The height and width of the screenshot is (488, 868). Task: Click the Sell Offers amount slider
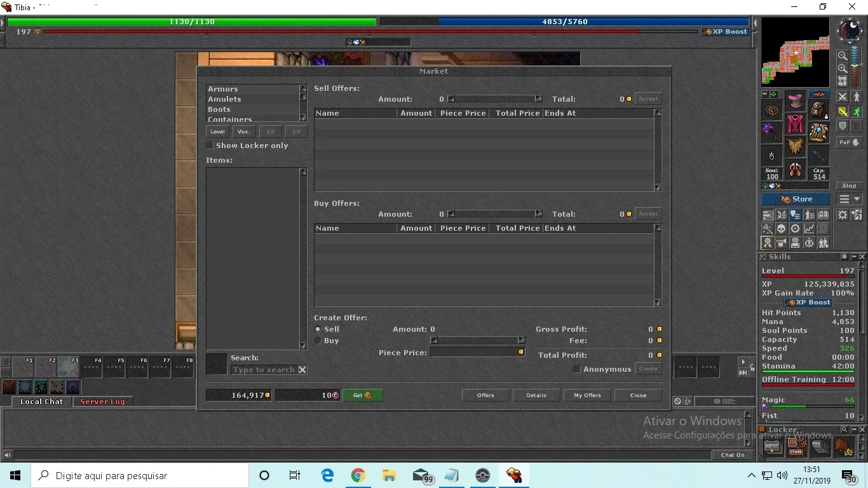[x=495, y=99]
